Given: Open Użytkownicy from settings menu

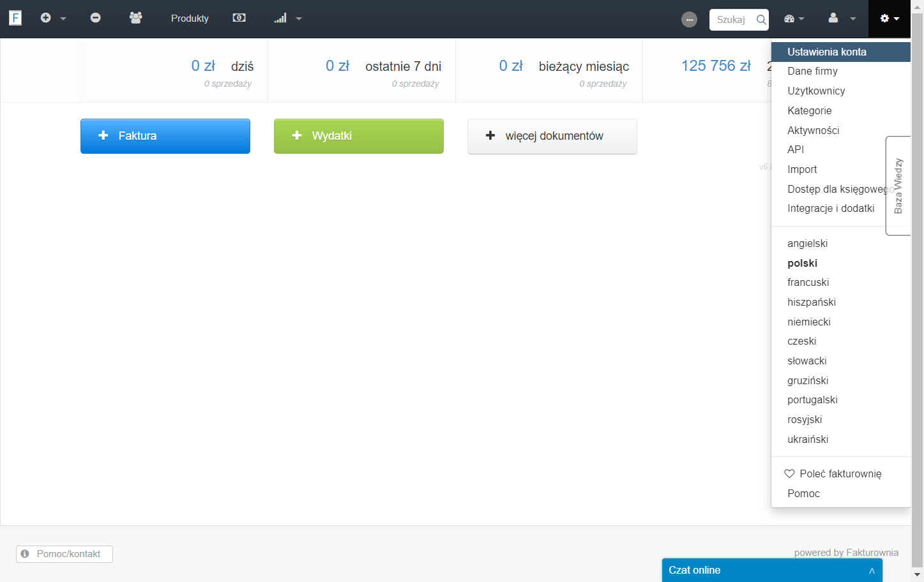Looking at the screenshot, I should click(x=840, y=91).
